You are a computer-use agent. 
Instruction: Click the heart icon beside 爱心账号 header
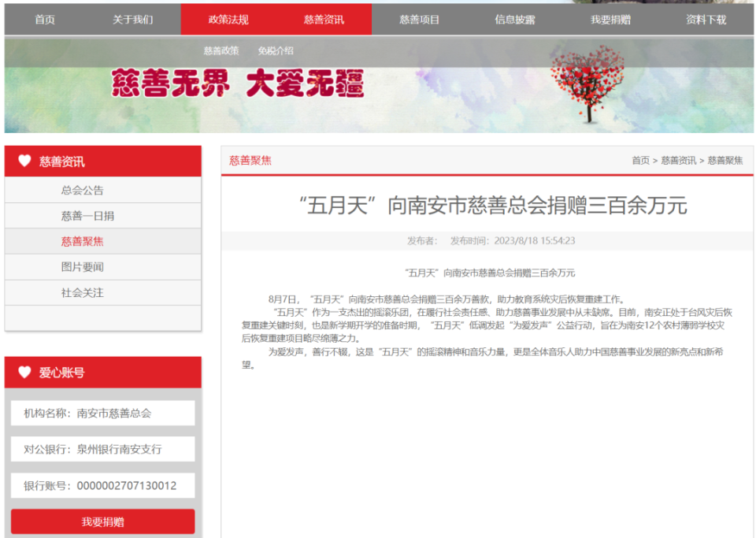(x=24, y=372)
